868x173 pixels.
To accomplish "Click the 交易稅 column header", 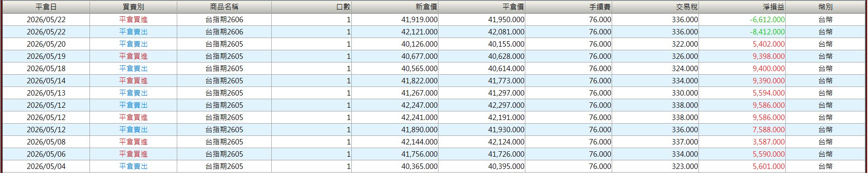I will point(655,7).
